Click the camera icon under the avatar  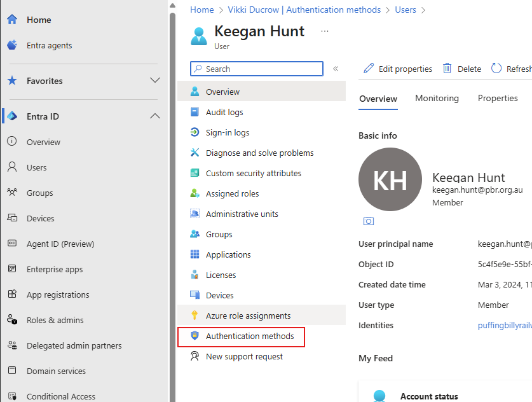tap(368, 221)
